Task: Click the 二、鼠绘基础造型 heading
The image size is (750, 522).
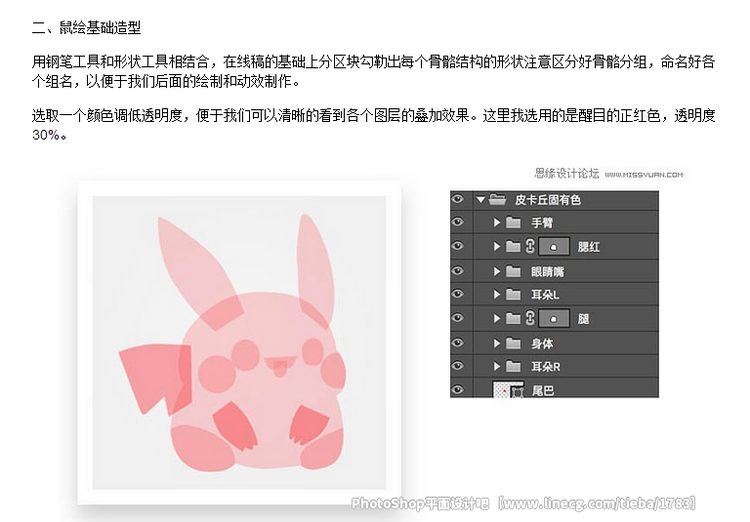Action: [x=86, y=27]
